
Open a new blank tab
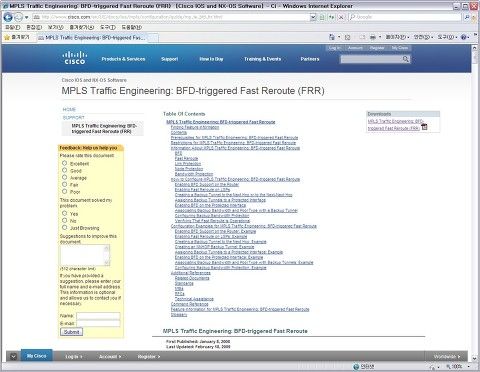tap(153, 38)
